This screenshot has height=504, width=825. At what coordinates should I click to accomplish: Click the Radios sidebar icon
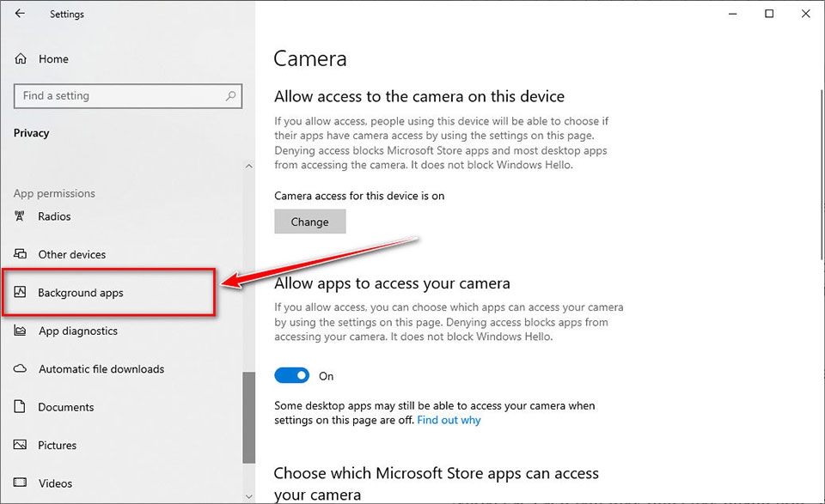coord(21,216)
